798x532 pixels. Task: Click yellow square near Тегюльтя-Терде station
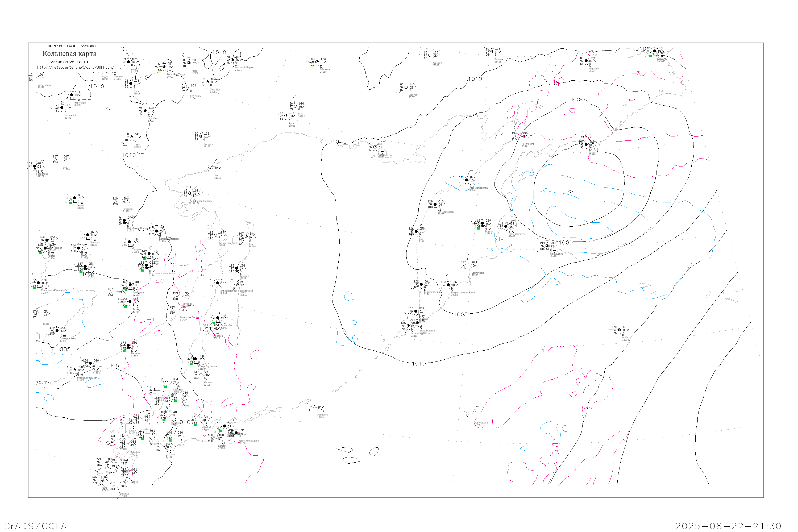(160, 72)
